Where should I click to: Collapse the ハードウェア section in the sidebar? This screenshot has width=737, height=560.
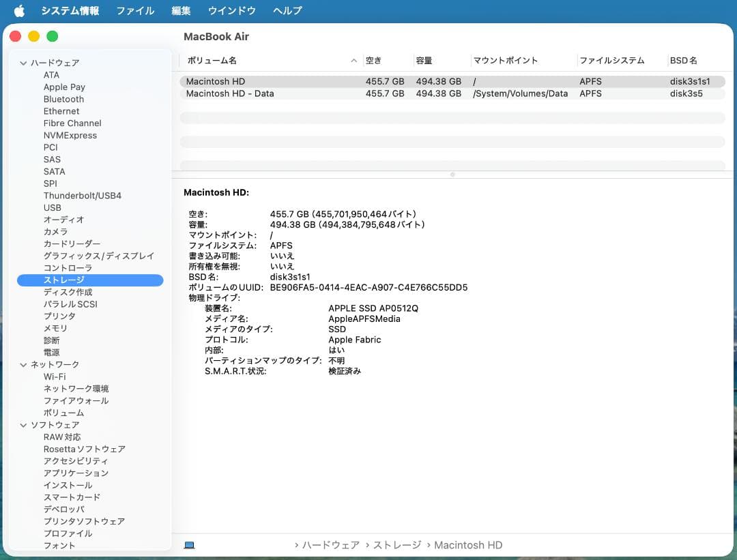[24, 62]
